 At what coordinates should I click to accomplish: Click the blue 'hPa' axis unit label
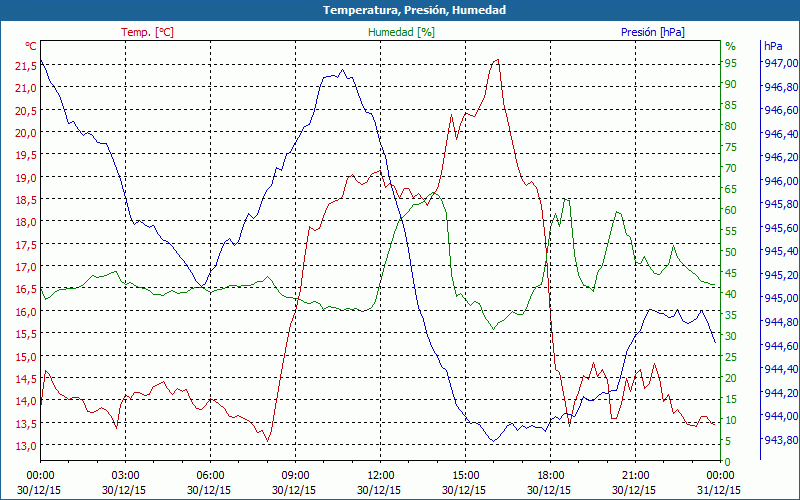tap(773, 46)
